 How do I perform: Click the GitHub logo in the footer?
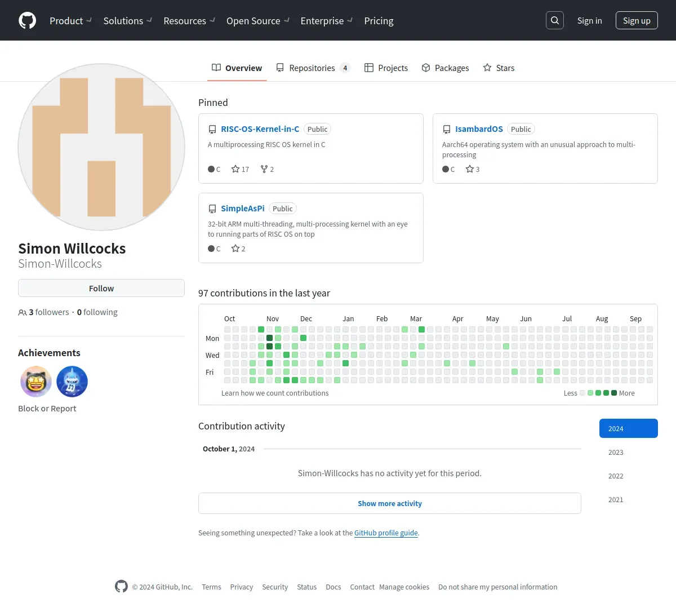click(x=121, y=587)
